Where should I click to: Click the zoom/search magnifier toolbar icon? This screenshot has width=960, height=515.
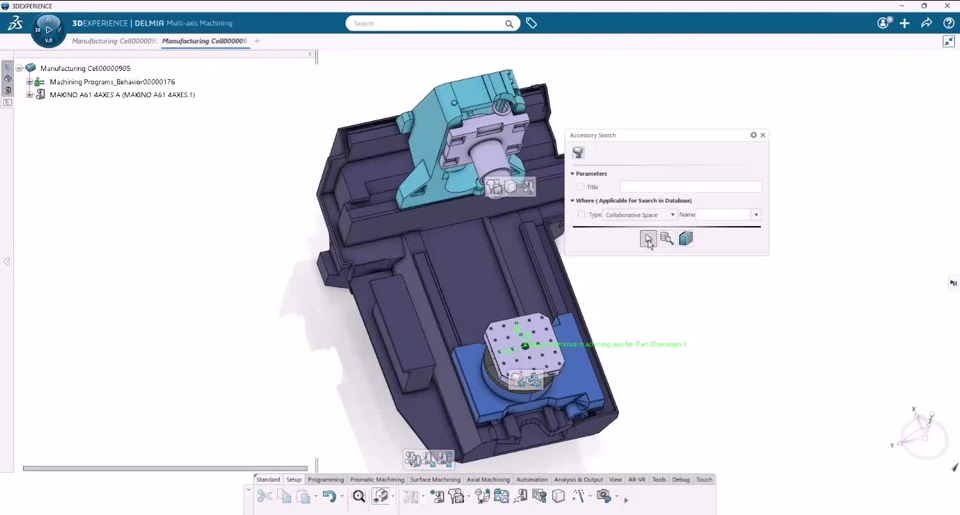click(x=359, y=496)
